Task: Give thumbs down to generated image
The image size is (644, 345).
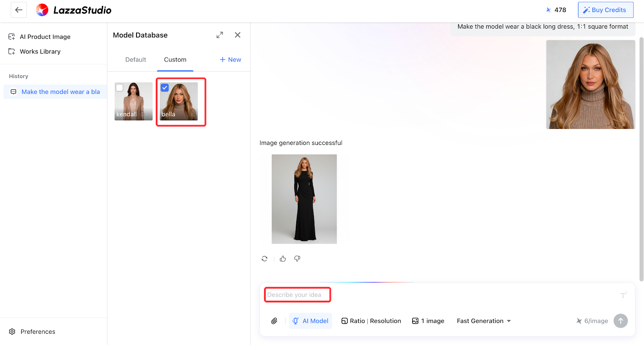Action: point(297,259)
